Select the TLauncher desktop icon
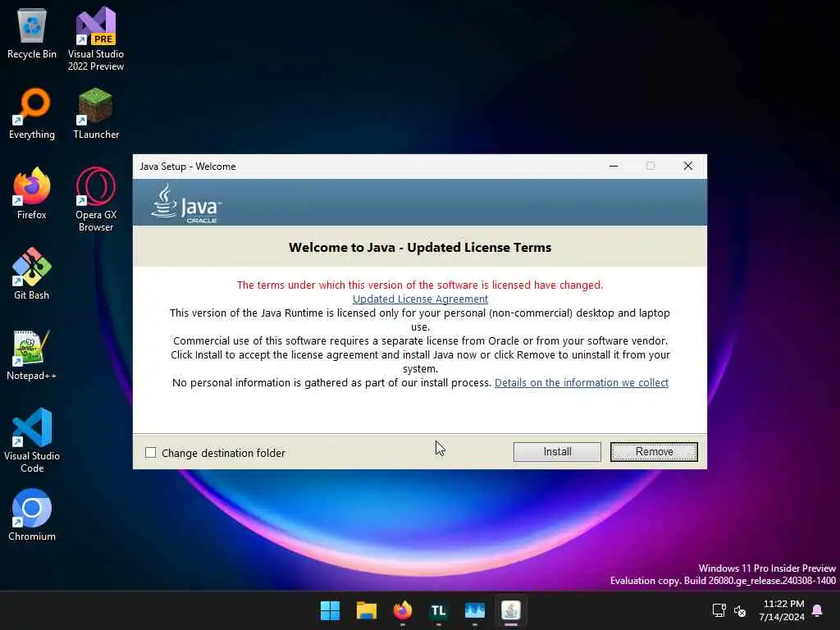This screenshot has height=630, width=840. click(x=96, y=113)
